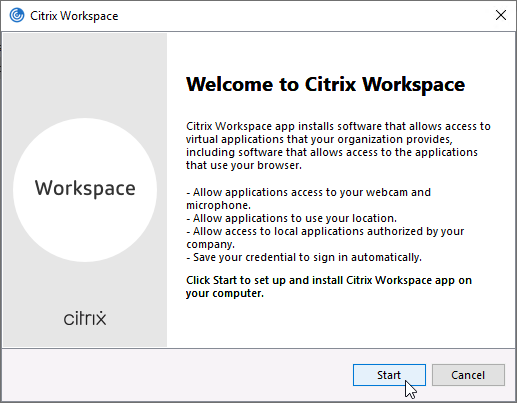517x403 pixels.
Task: Click the gray sidebar area above Workspace circle
Action: [85, 75]
